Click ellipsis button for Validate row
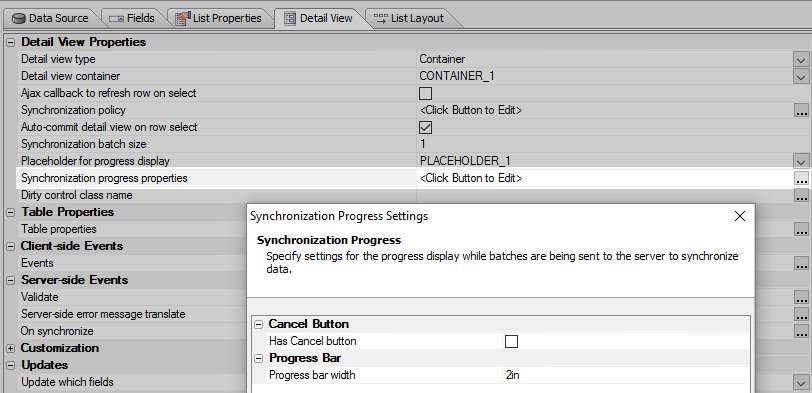The width and height of the screenshot is (812, 393). point(801,298)
